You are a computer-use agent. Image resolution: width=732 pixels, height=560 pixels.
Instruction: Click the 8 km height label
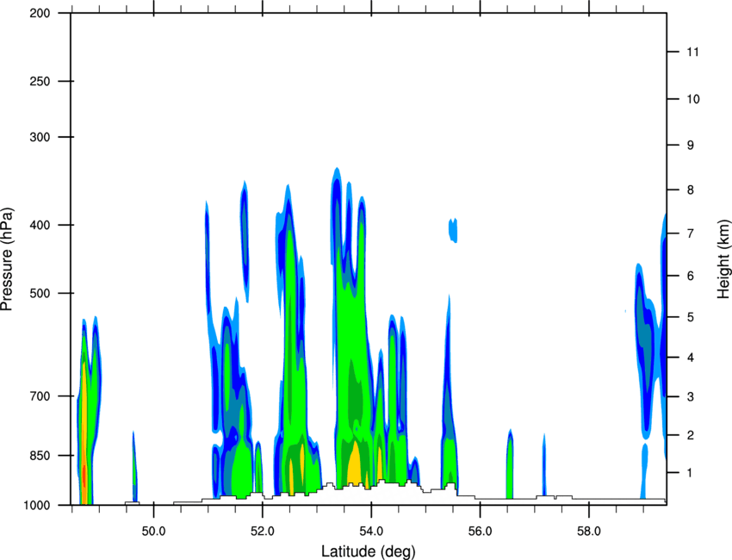click(x=691, y=190)
